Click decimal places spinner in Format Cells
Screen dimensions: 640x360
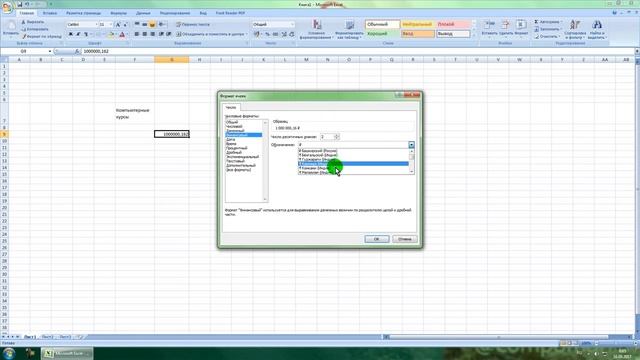pos(337,137)
